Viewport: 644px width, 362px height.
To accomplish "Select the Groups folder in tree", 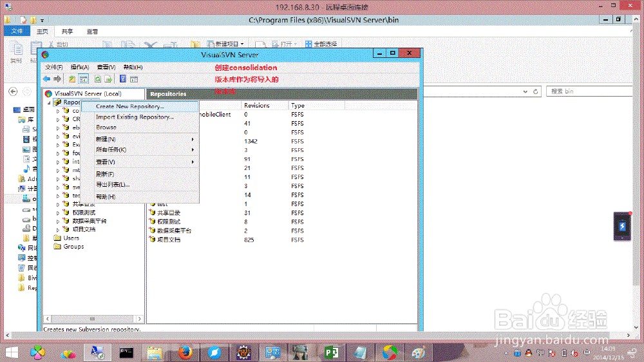I will [73, 247].
